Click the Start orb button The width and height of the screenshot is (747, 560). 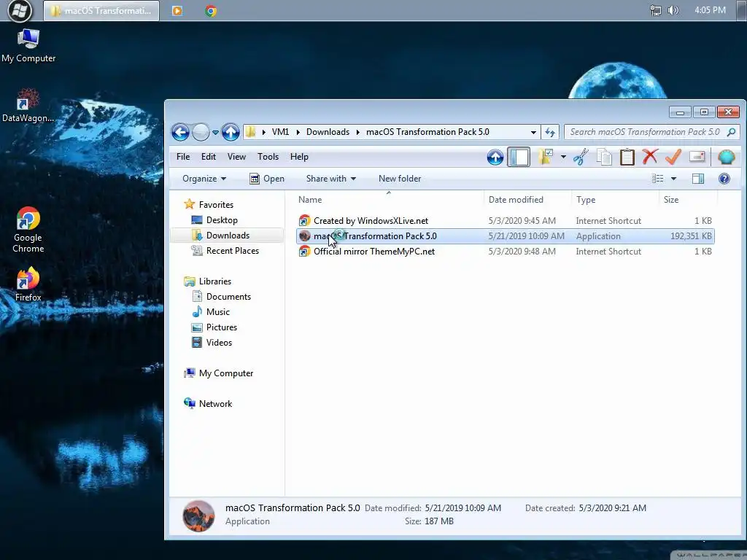[x=20, y=11]
